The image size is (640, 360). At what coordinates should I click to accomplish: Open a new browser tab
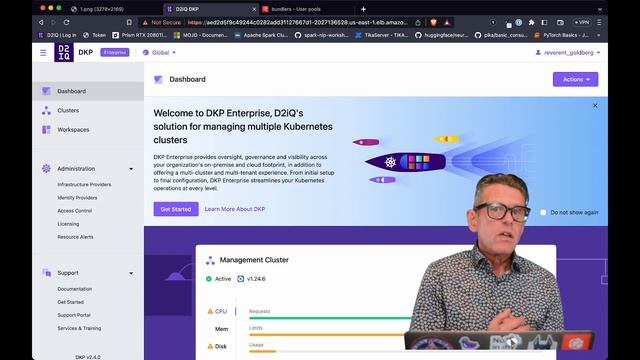pos(363,9)
